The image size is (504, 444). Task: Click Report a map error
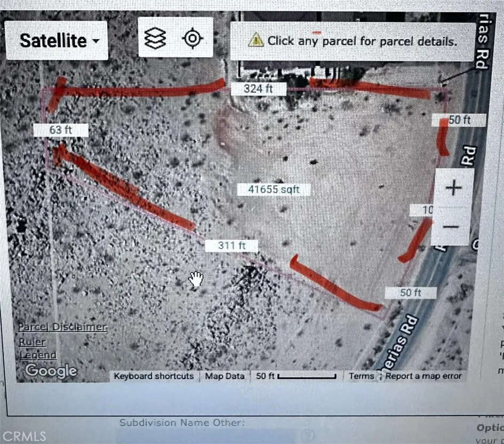coord(423,376)
